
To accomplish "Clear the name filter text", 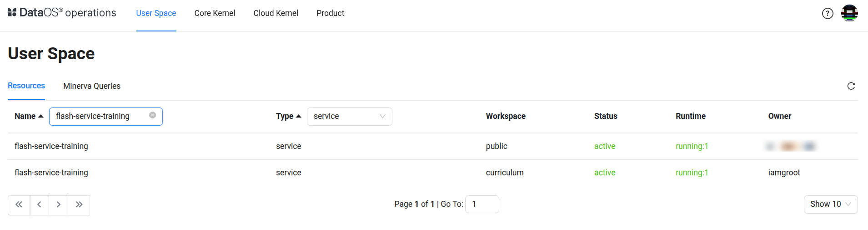I will click(153, 115).
